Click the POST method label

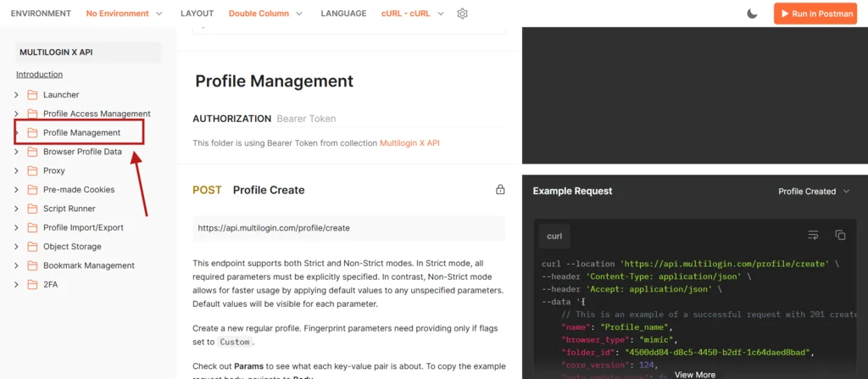click(207, 190)
